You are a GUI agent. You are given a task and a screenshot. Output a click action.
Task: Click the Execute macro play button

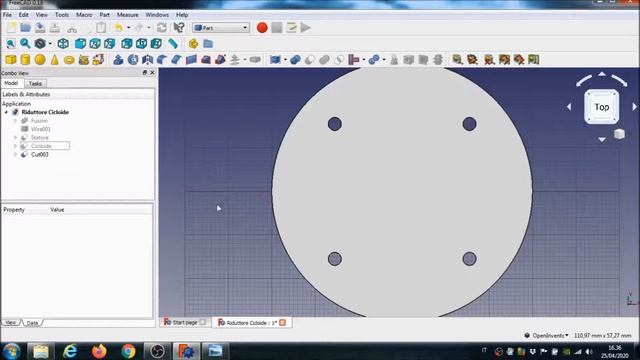(306, 28)
